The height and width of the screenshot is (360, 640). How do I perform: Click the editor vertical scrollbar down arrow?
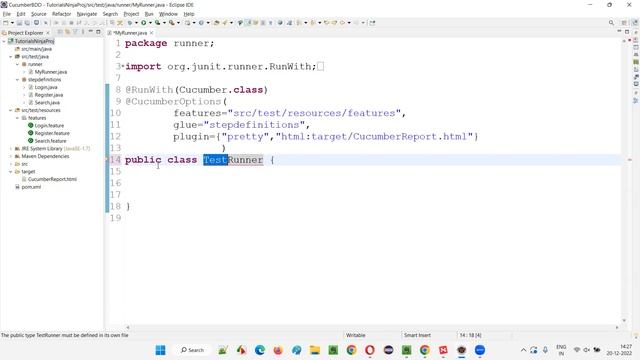tap(624, 320)
